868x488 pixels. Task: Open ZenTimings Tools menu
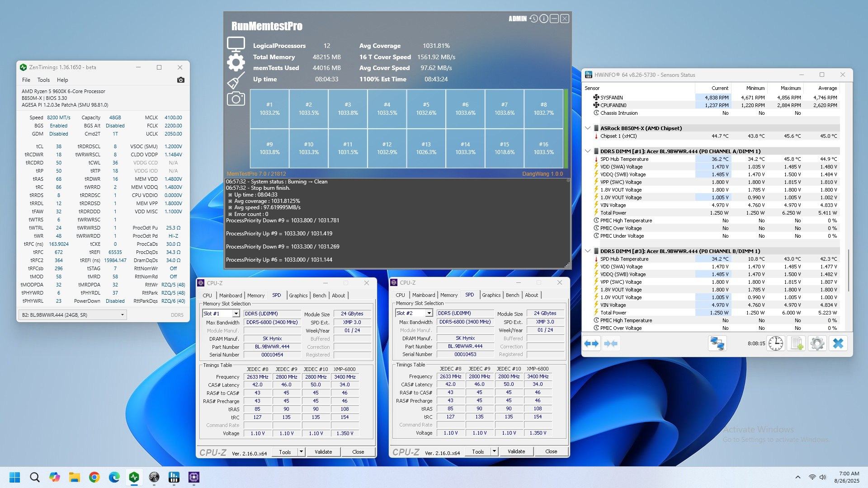[x=43, y=80]
